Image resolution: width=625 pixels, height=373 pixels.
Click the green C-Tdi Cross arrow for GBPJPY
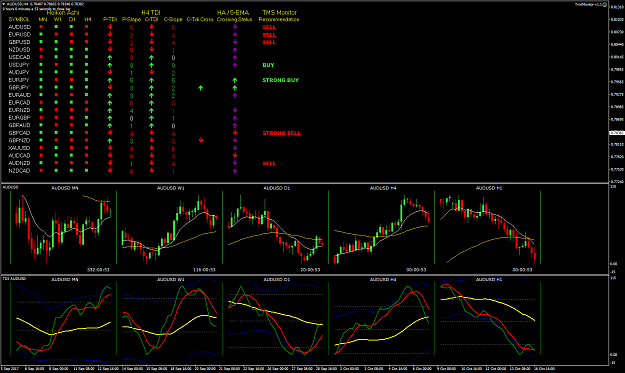pos(200,88)
